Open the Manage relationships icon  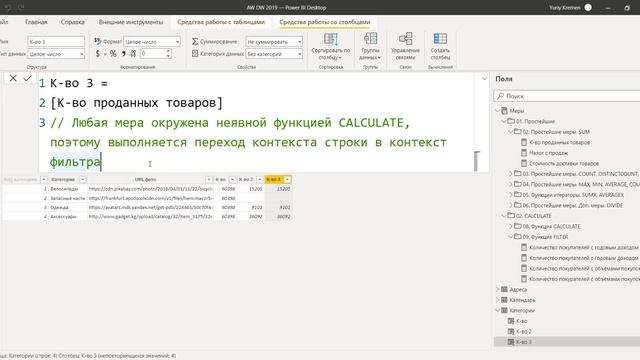pyautogui.click(x=405, y=39)
